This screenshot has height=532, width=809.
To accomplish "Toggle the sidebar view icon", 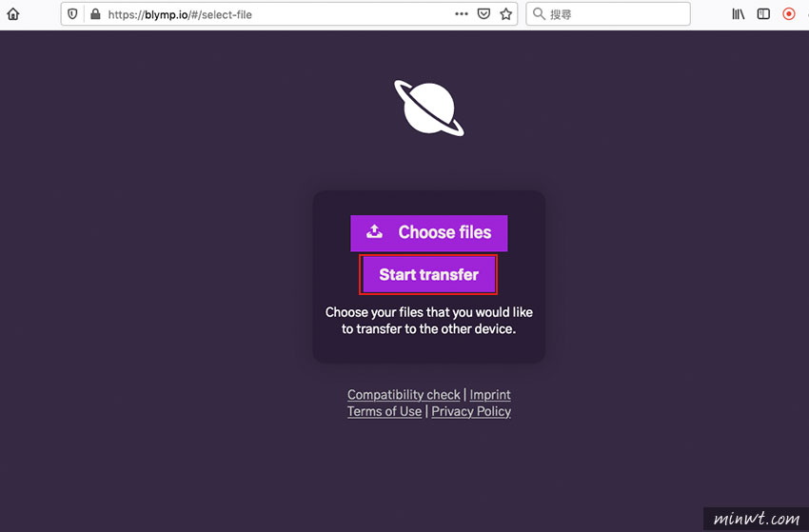I will click(763, 14).
